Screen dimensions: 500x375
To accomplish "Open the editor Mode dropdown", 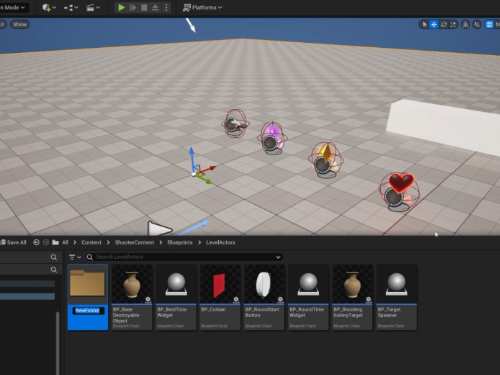I will (x=13, y=7).
